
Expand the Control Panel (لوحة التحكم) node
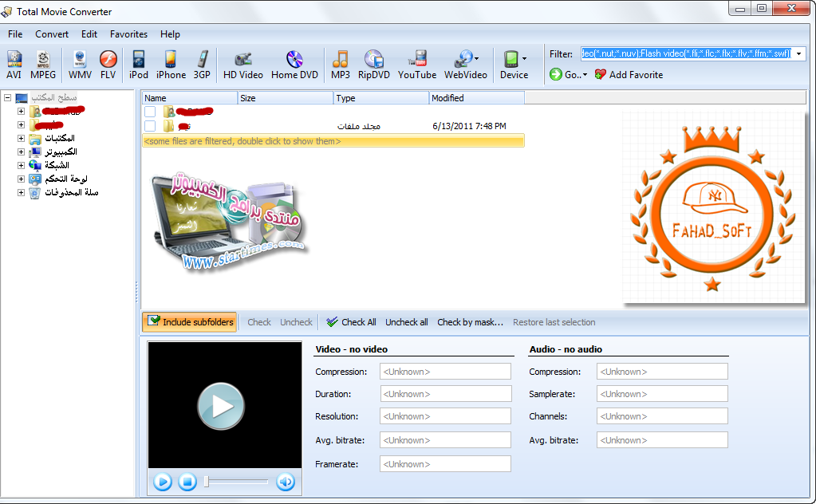coord(21,179)
